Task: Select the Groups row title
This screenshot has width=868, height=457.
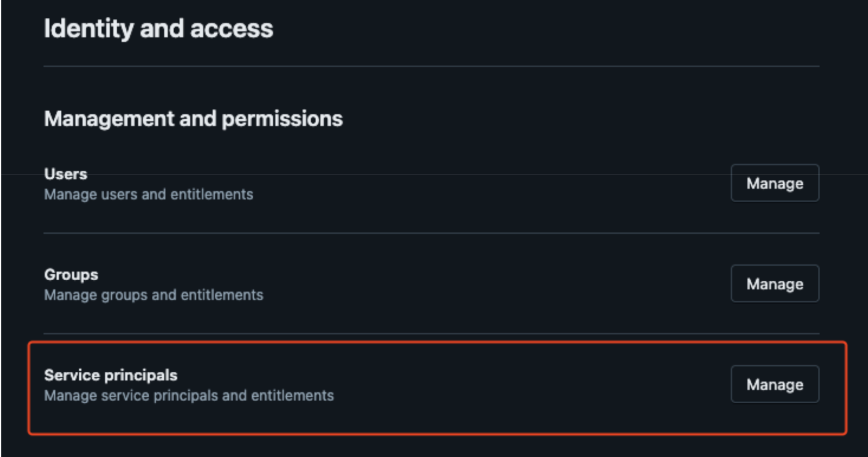Action: tap(71, 275)
